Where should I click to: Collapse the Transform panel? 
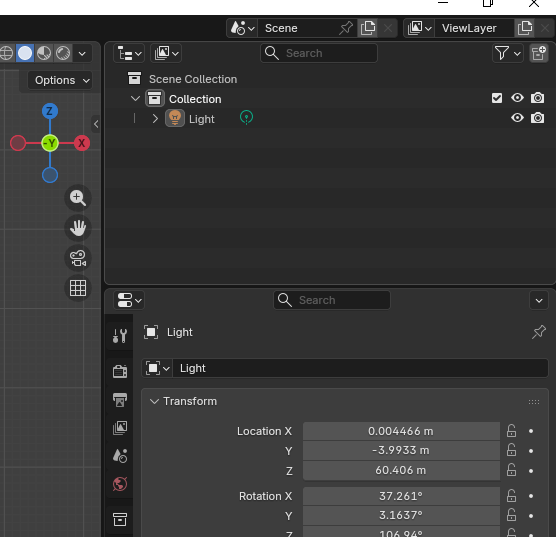[x=154, y=402]
